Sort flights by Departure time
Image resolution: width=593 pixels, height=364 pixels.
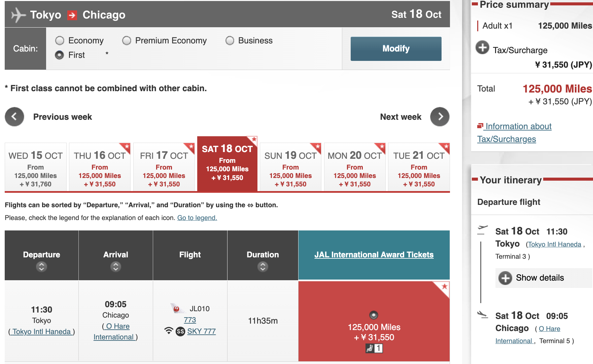[41, 267]
